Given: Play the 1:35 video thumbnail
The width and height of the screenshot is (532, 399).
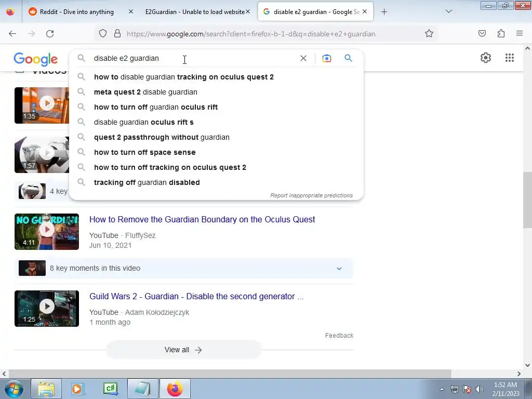Looking at the screenshot, I should click(x=42, y=105).
